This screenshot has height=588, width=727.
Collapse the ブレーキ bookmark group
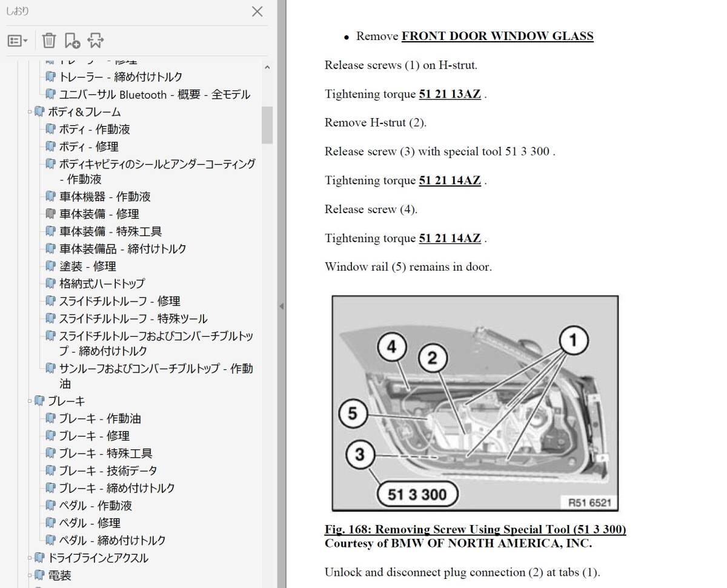point(29,401)
